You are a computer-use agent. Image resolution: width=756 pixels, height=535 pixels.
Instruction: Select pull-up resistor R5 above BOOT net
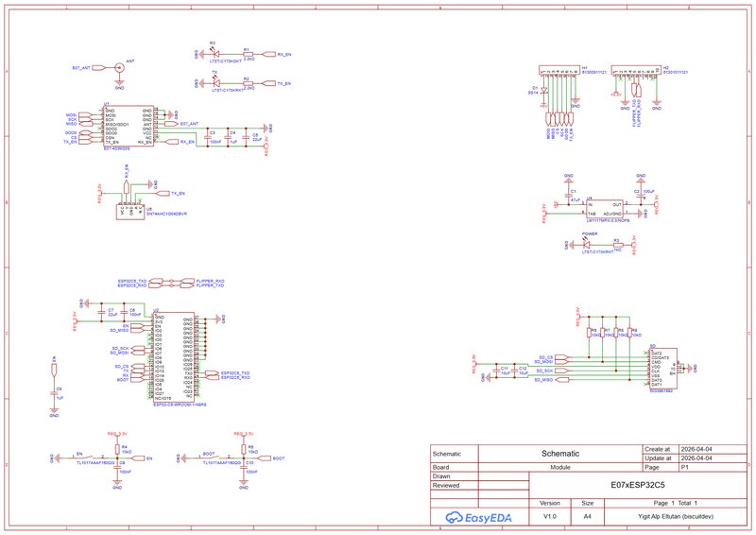(244, 449)
